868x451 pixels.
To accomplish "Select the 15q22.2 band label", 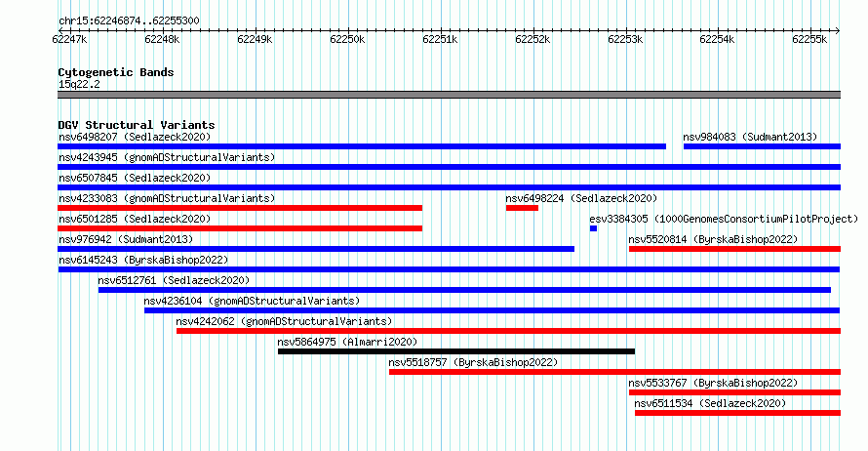I will point(79,84).
